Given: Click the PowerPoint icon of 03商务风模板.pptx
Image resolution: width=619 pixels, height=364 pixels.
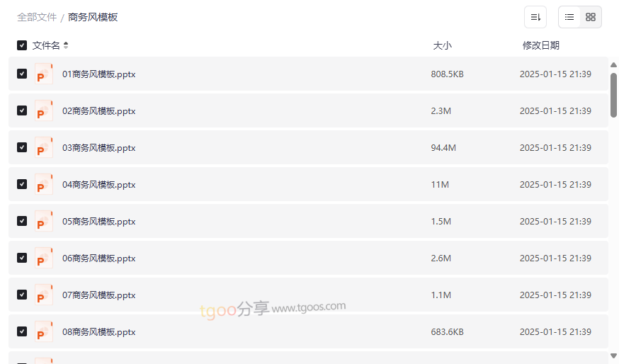Looking at the screenshot, I should tap(44, 148).
